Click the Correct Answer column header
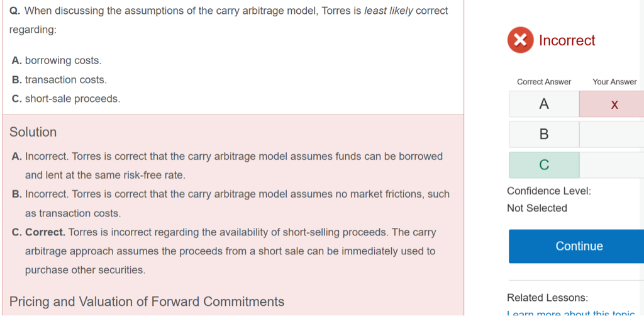Screen dimensions: 644x316 pos(544,82)
